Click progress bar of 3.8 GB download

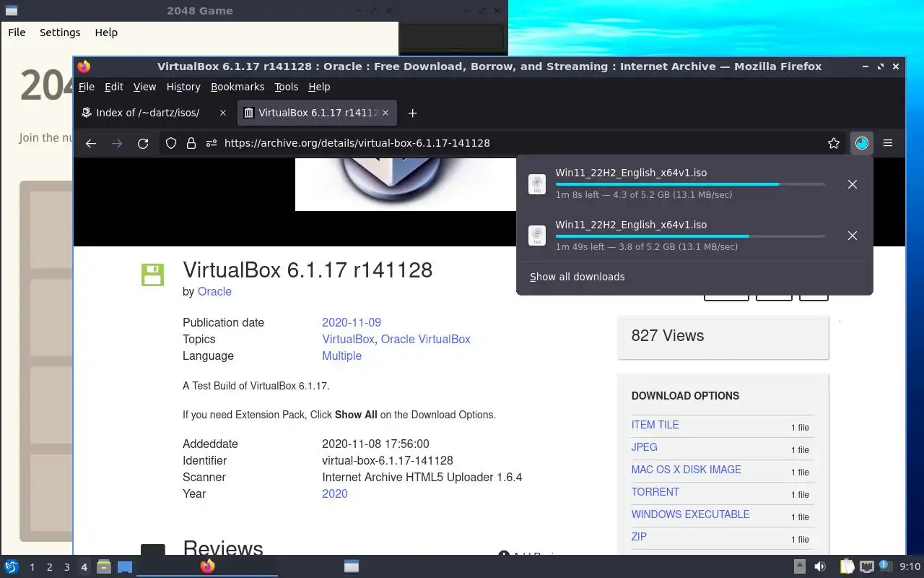[690, 236]
